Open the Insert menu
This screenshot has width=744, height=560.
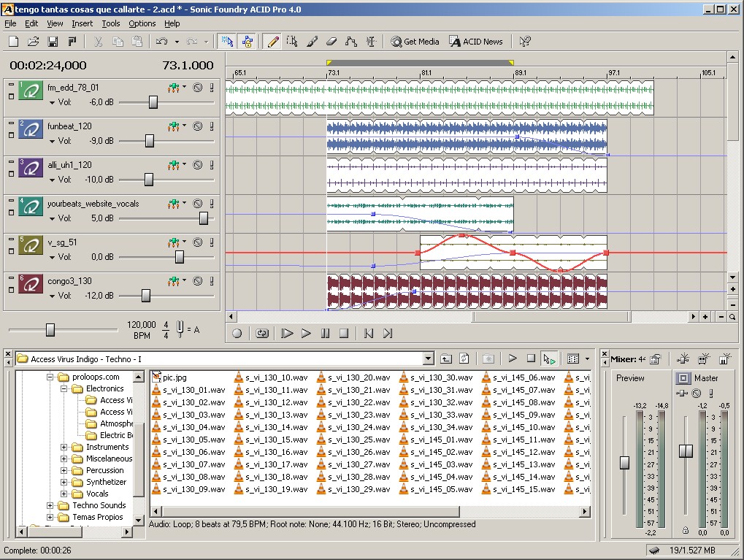coord(82,23)
